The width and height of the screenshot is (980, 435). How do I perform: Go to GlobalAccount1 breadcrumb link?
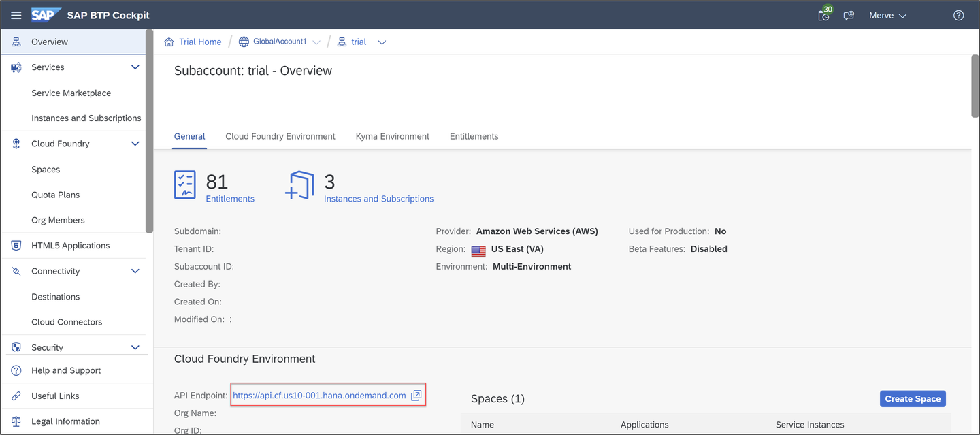[280, 42]
